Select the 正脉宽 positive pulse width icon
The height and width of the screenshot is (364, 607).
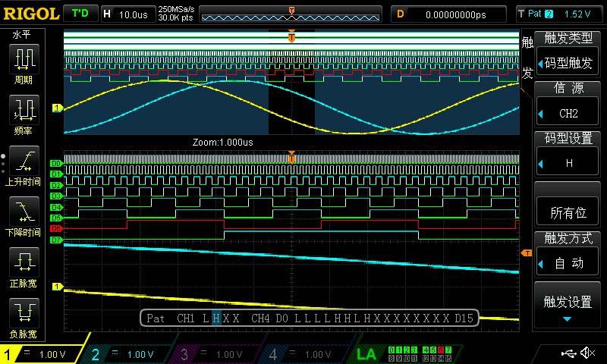[x=24, y=267]
